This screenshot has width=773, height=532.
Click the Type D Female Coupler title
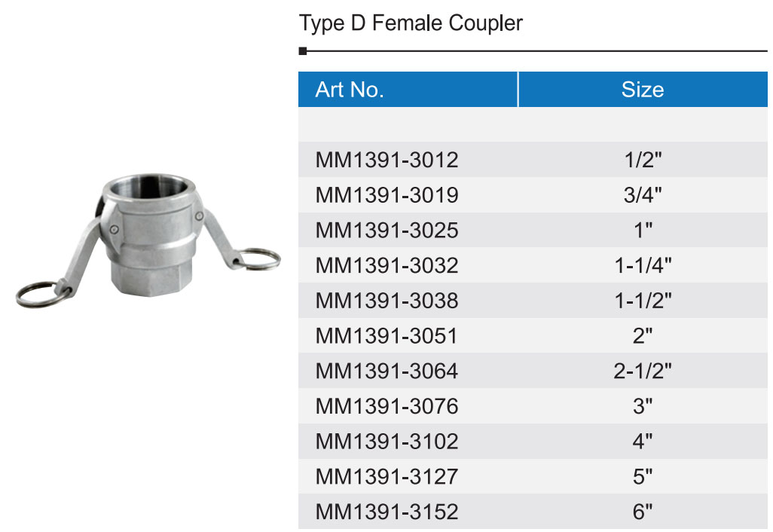coord(411,23)
